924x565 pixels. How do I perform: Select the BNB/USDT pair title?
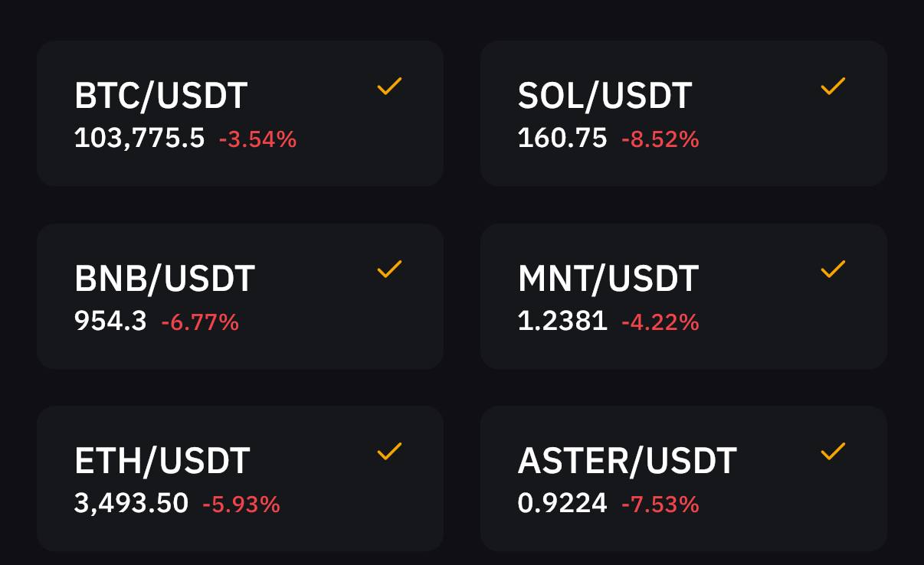(165, 279)
